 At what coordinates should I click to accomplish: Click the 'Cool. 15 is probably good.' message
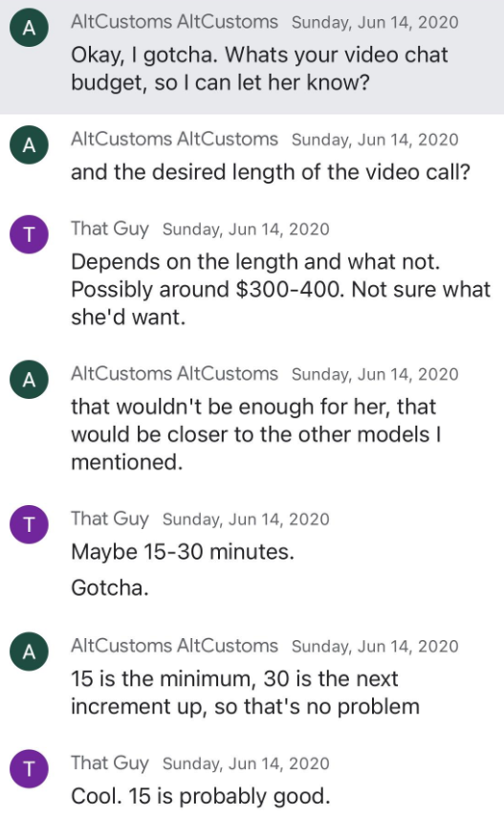(x=201, y=796)
